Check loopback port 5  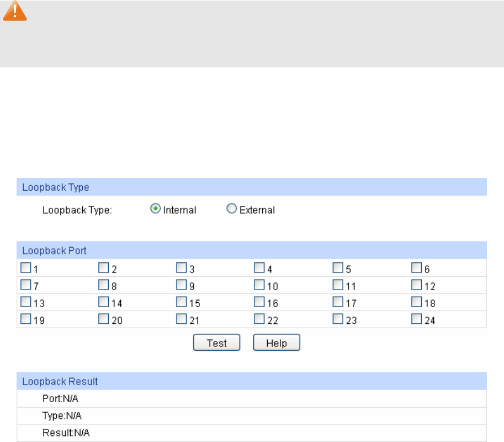[338, 268]
